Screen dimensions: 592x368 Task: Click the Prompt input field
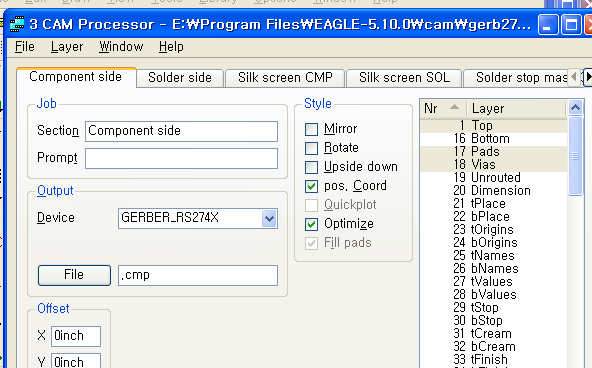coord(181,158)
